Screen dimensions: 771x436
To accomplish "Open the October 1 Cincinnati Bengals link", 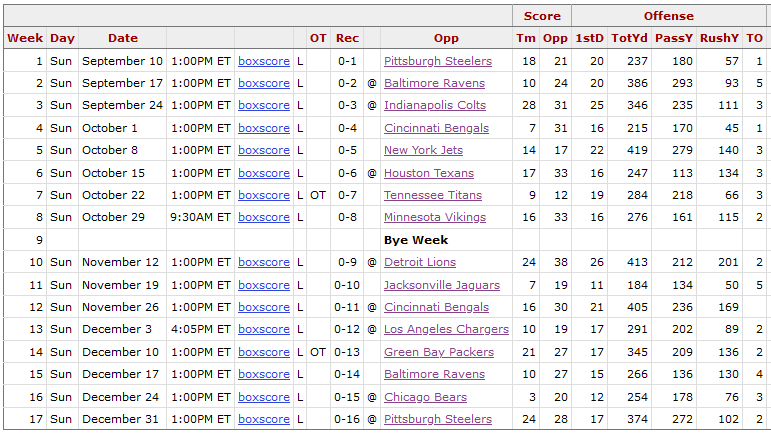I will pyautogui.click(x=436, y=128).
